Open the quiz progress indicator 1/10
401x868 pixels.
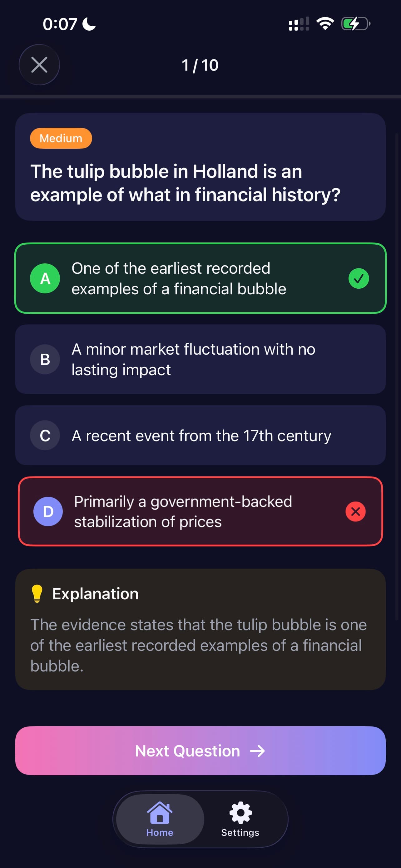click(x=200, y=65)
